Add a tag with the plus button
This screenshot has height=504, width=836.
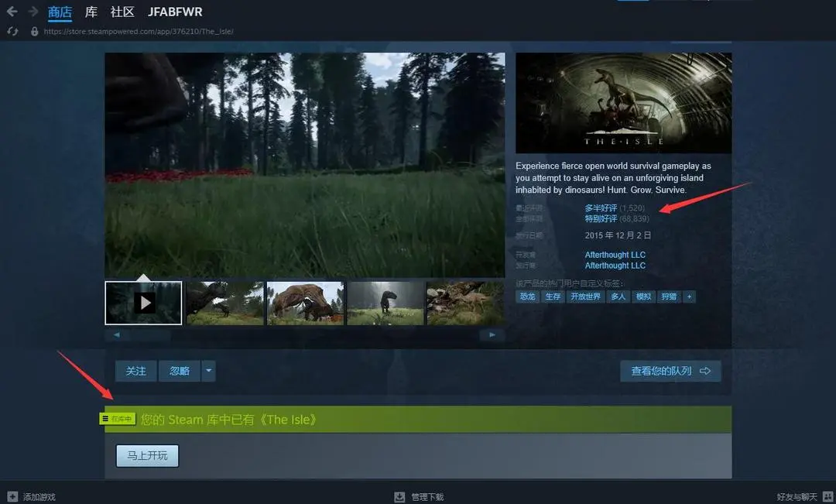click(x=690, y=297)
